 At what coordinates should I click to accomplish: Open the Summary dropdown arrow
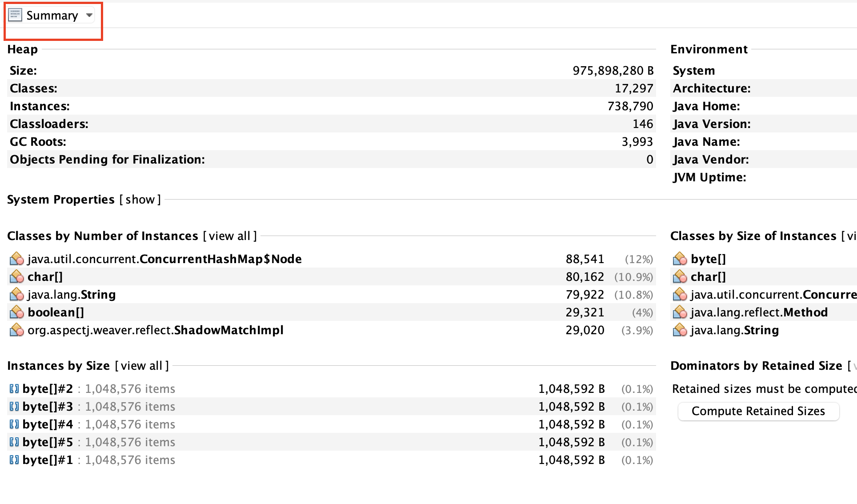coord(89,16)
